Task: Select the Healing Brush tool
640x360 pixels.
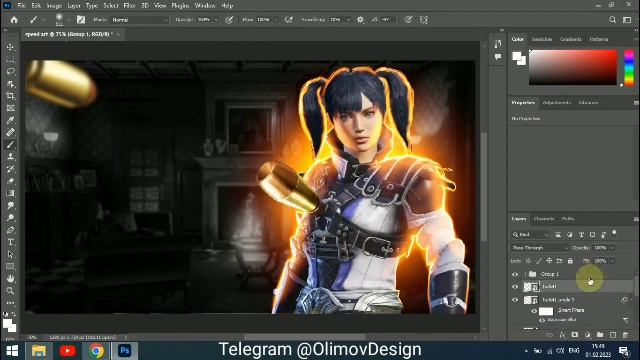Action: (x=11, y=132)
